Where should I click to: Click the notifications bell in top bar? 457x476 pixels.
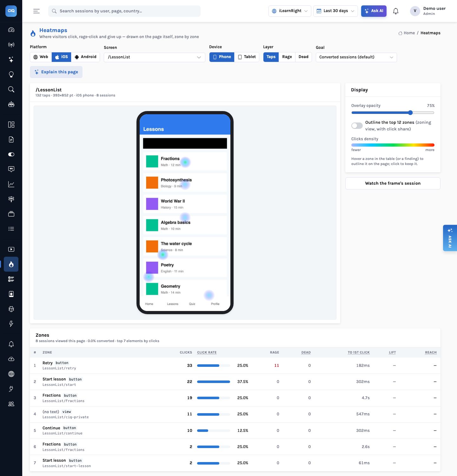click(x=396, y=11)
